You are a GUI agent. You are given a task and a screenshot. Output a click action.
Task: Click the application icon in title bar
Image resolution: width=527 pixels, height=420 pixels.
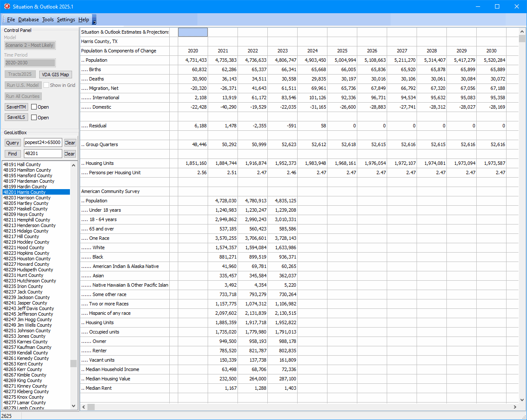pos(7,6)
